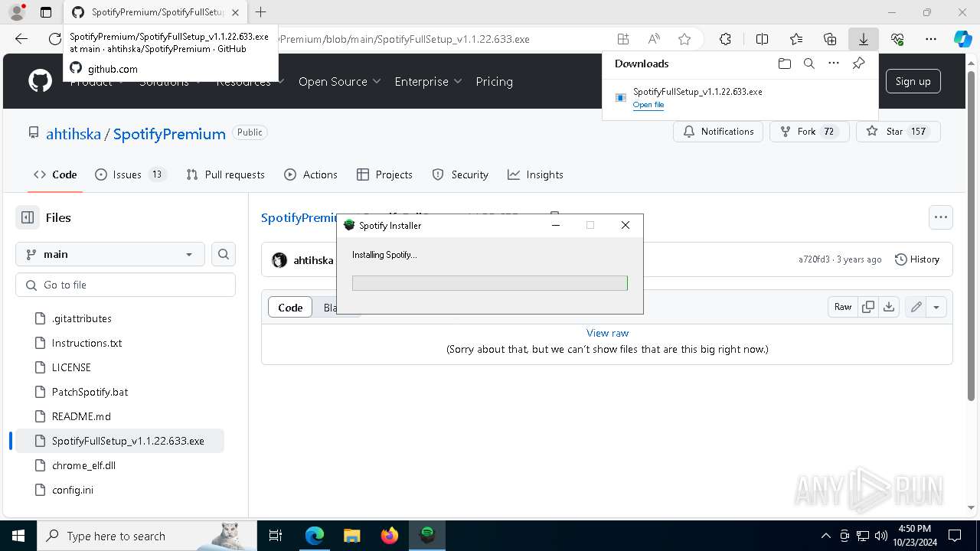Open a new browser tab
980x551 pixels.
261,12
